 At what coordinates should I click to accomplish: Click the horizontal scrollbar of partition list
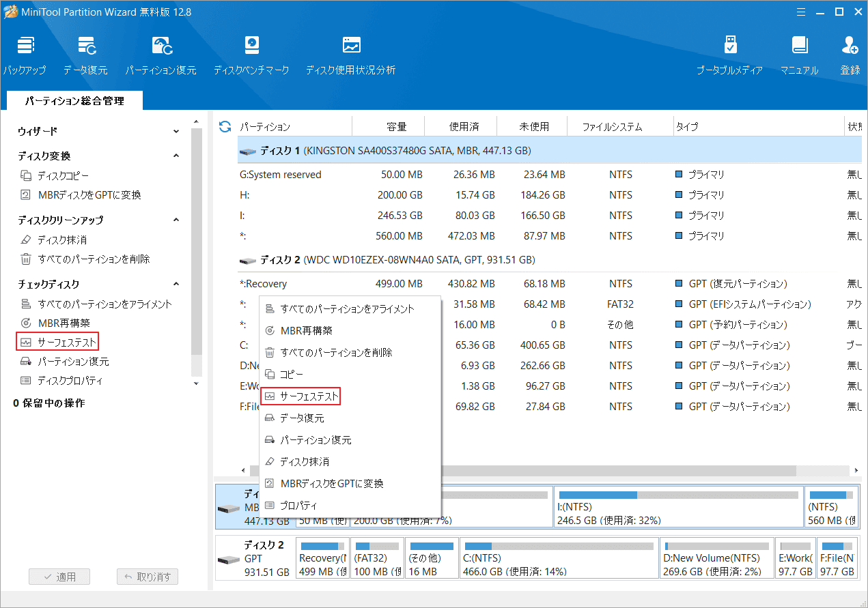(x=523, y=471)
